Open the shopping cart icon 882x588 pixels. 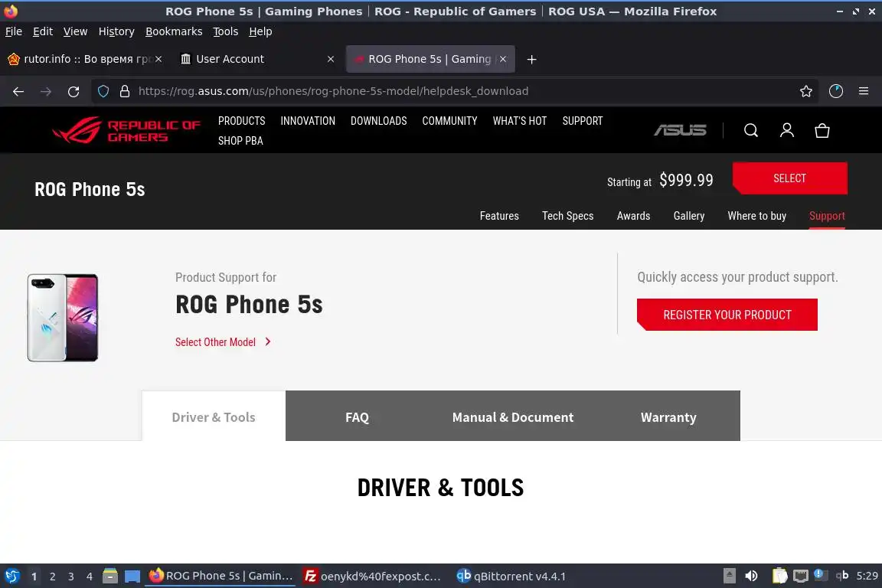822,131
